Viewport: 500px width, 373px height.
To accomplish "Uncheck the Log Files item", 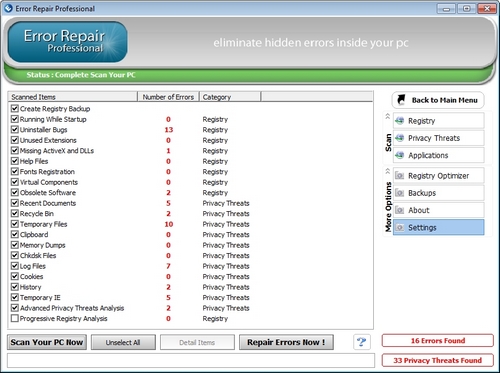I will click(14, 266).
